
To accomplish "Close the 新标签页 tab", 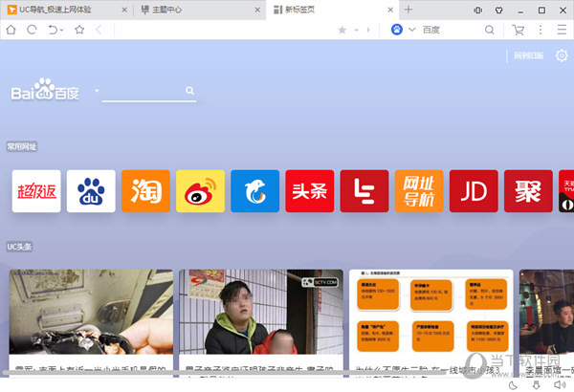I will point(390,10).
